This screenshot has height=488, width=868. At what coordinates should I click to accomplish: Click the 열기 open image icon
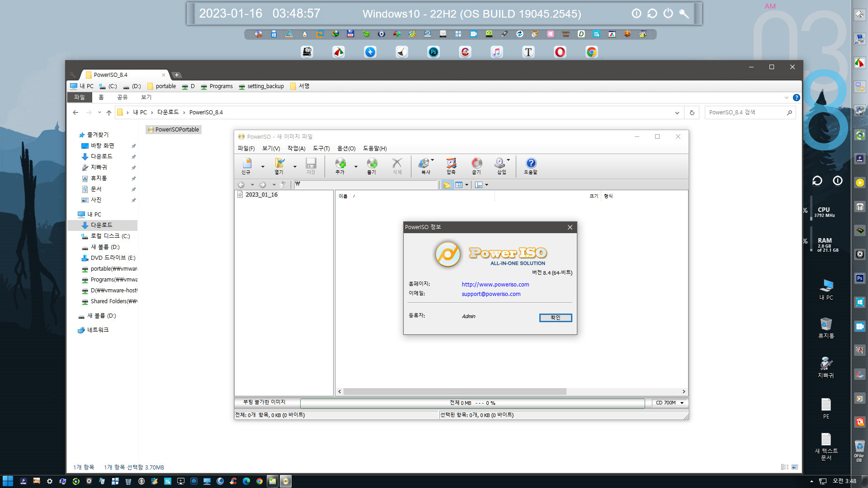(279, 166)
